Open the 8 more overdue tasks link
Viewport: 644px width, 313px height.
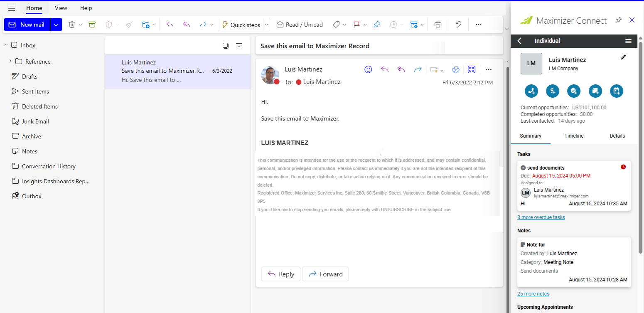click(541, 217)
